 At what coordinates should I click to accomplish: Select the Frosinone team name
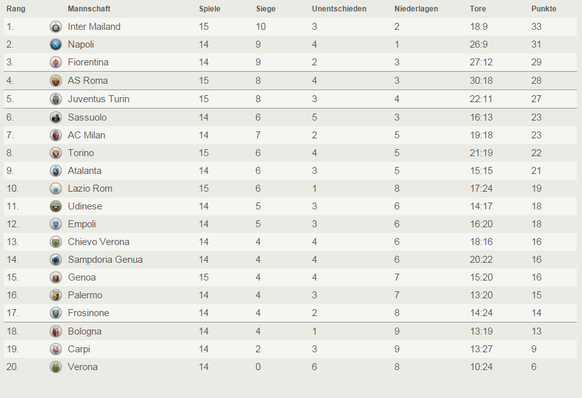pos(88,313)
